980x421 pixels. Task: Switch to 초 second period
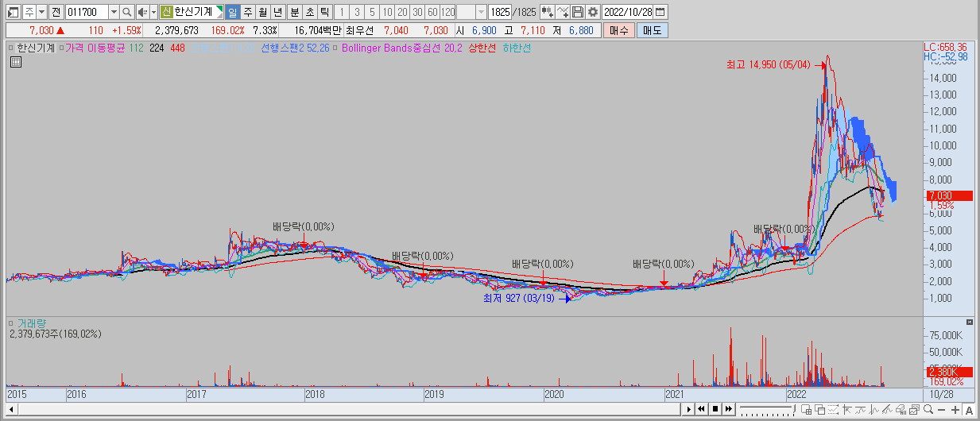310,12
